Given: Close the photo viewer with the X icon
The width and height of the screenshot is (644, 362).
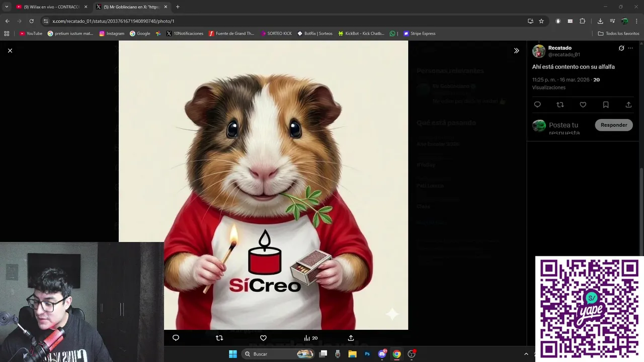Looking at the screenshot, I should tap(10, 50).
